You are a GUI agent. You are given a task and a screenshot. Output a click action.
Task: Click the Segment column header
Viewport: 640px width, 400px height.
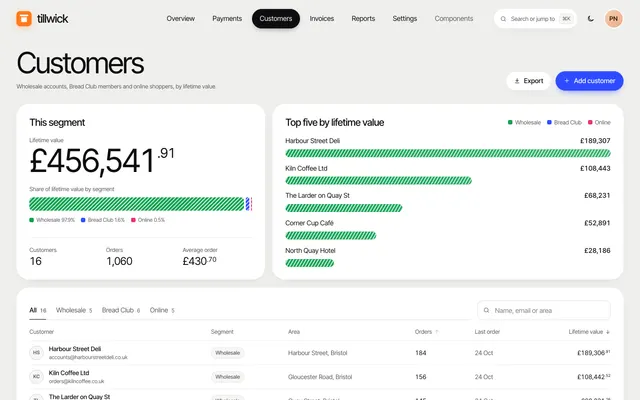pyautogui.click(x=222, y=332)
